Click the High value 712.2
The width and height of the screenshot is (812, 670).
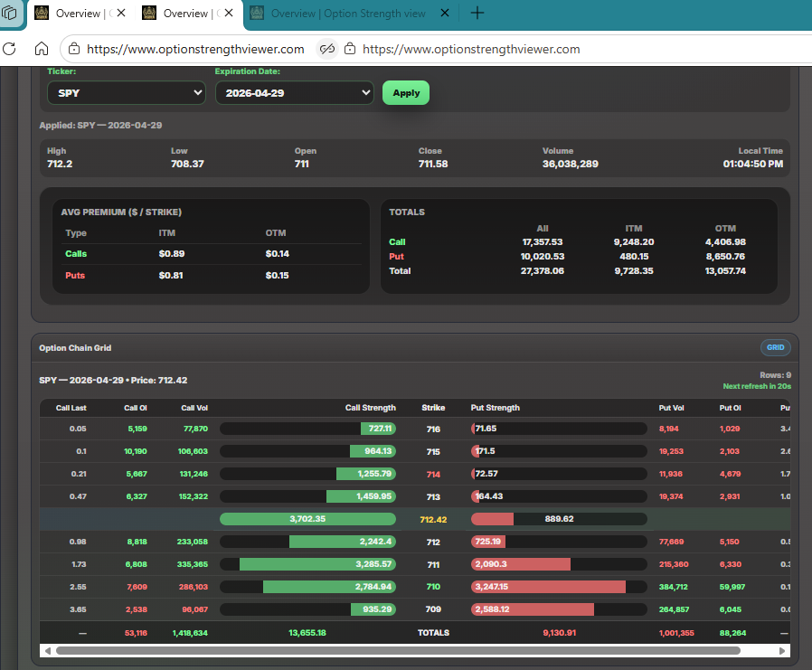[x=60, y=164]
